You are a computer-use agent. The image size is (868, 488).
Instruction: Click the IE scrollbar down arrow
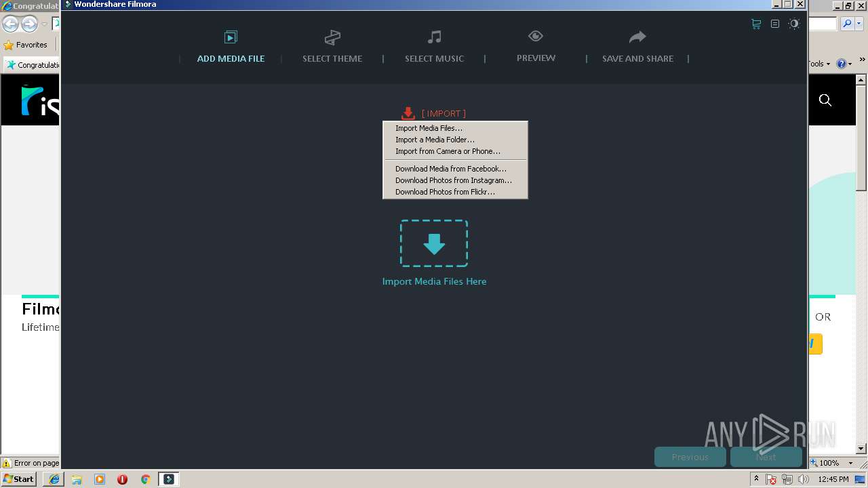point(861,449)
